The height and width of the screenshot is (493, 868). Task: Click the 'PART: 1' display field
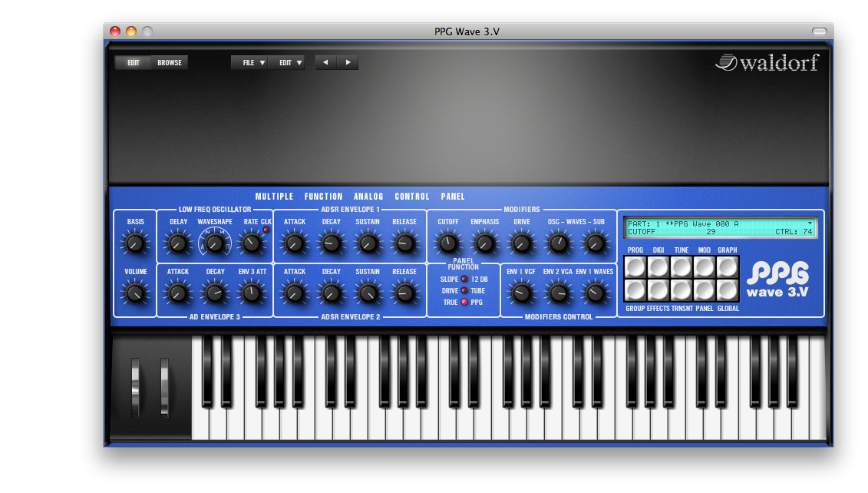pyautogui.click(x=644, y=223)
